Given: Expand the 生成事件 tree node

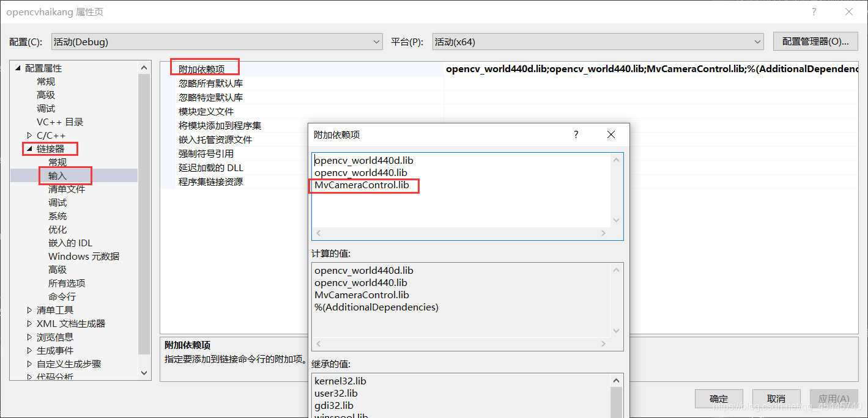Looking at the screenshot, I should [29, 350].
